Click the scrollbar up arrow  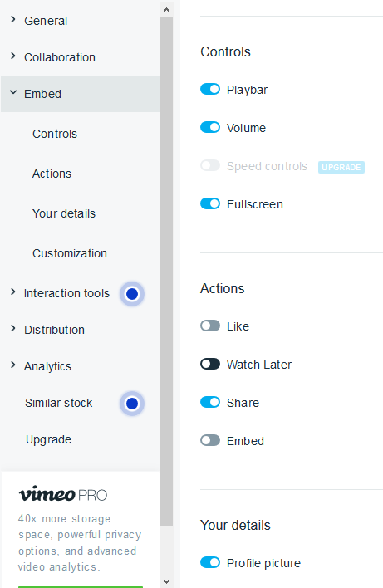(166, 10)
